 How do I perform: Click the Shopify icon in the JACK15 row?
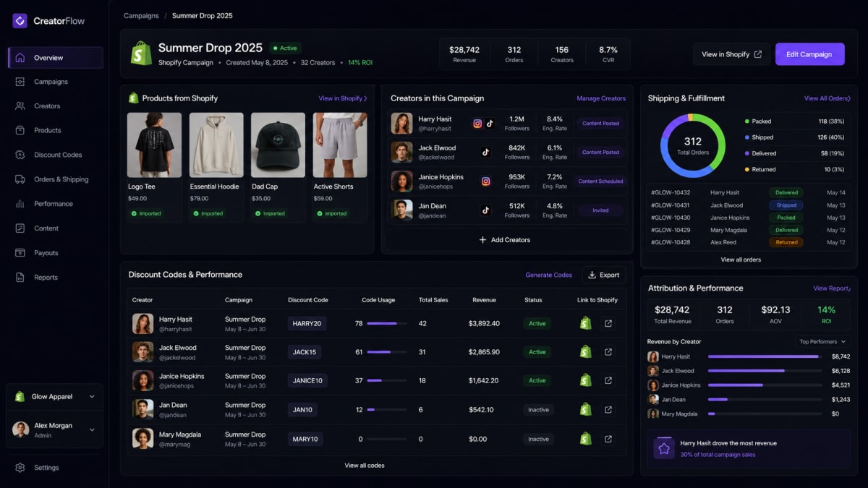pyautogui.click(x=586, y=352)
